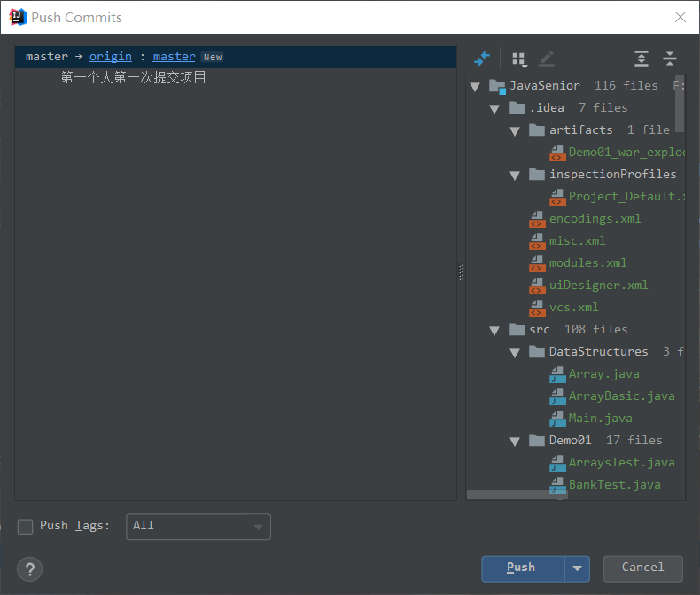700x595 pixels.
Task: Open the Group By toolbar icon
Action: point(519,59)
